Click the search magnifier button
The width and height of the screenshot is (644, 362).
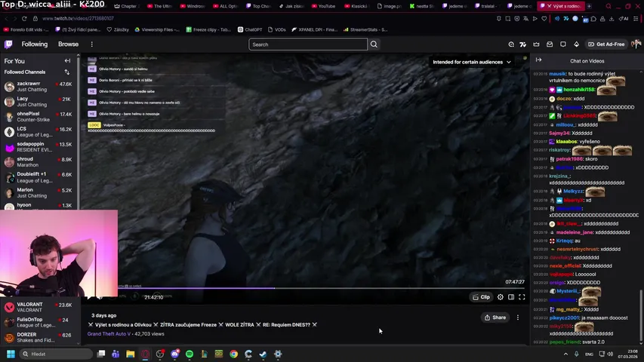(374, 44)
